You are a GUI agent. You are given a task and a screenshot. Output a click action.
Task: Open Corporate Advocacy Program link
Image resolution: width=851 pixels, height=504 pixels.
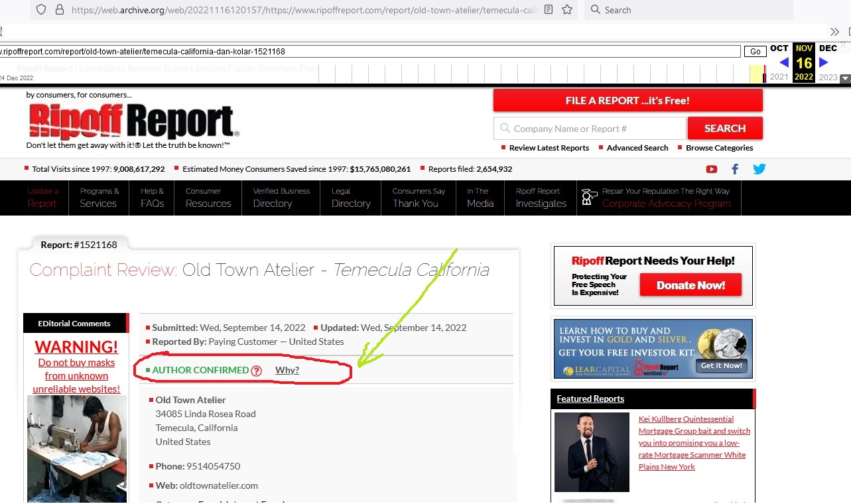(667, 204)
